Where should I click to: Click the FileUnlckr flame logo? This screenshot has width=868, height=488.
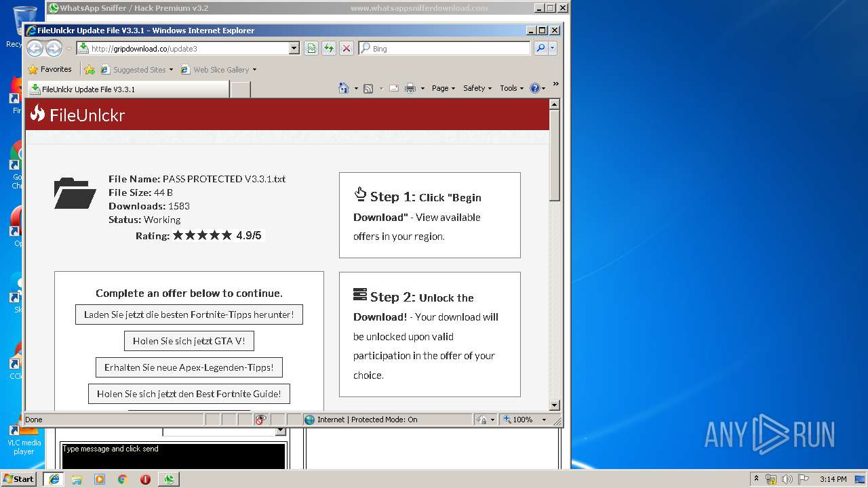37,114
